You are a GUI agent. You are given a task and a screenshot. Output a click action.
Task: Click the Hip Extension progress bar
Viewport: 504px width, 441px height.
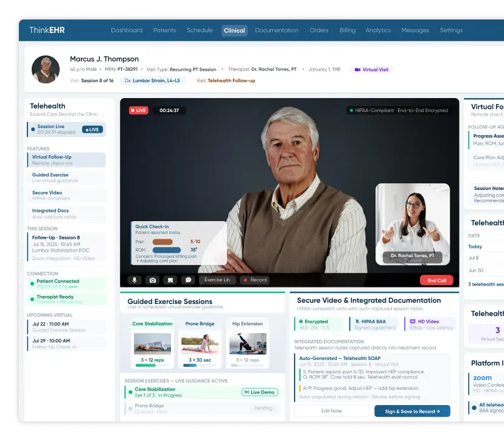click(248, 365)
